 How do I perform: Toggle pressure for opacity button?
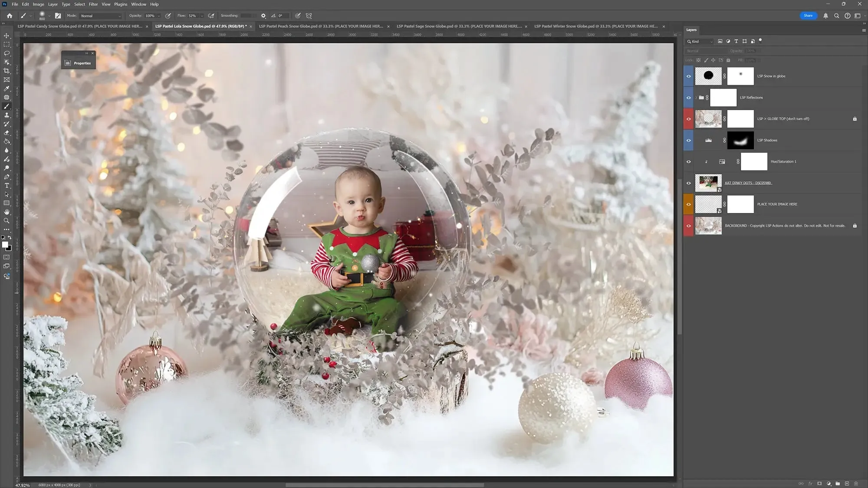pyautogui.click(x=168, y=16)
